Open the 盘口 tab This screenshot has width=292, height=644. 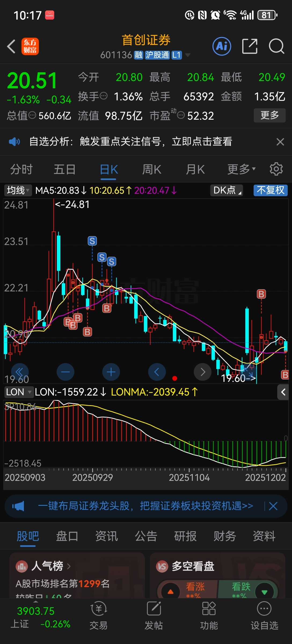[x=67, y=536]
